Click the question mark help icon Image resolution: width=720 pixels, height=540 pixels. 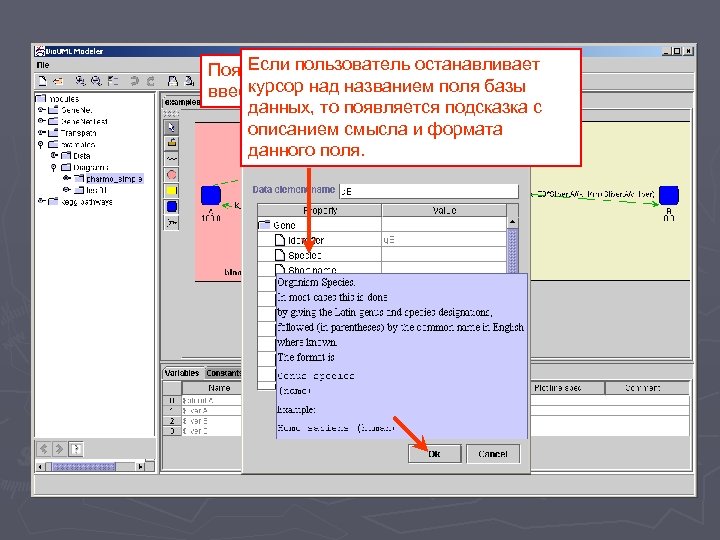pos(76,449)
